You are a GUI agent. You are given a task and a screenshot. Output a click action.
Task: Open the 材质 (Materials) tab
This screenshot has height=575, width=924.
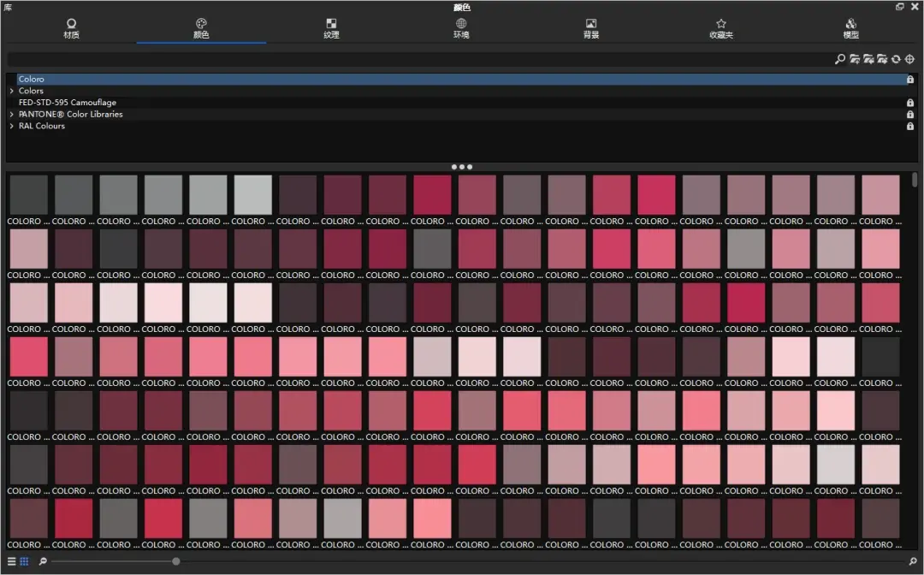click(71, 28)
